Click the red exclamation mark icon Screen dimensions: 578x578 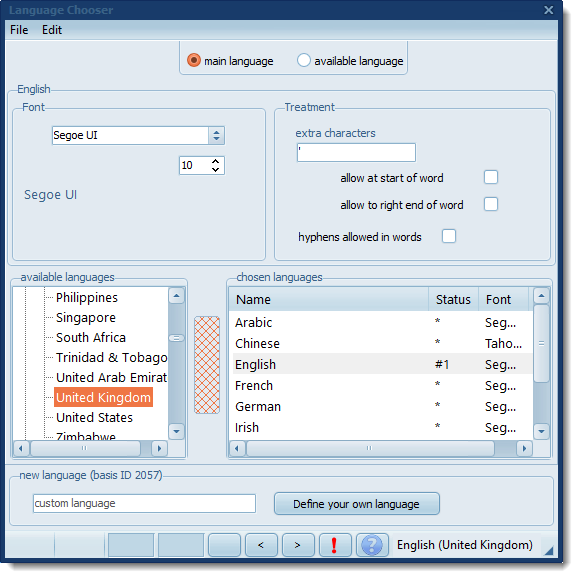[x=335, y=545]
